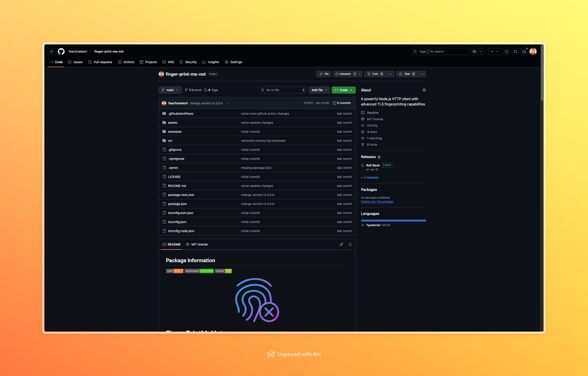The image size is (588, 376).
Task: Click the page vertical scrollbar
Action: pyautogui.click(x=542, y=73)
